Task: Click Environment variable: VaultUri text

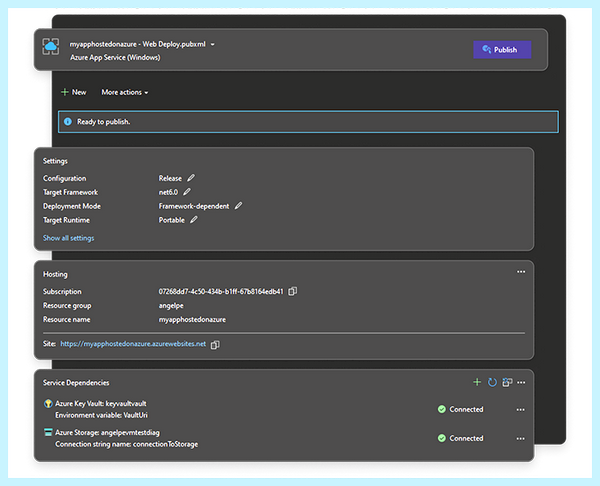Action: [x=101, y=415]
